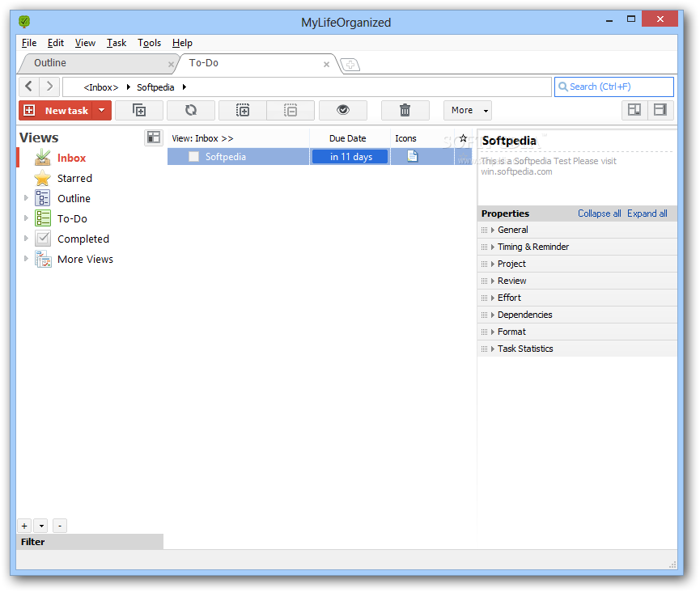Click the Search (Ctrl+F) field
Screen dimensions: 700x592
pyautogui.click(x=614, y=87)
